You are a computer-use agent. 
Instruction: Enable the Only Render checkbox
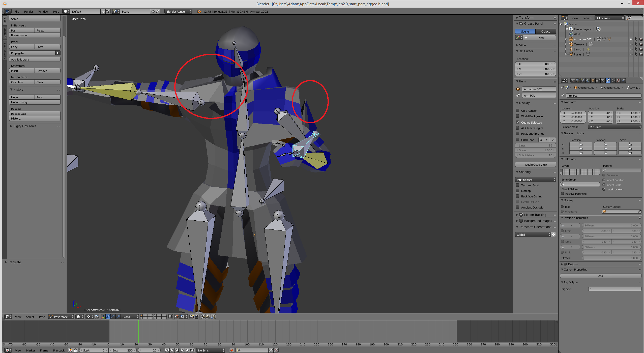coord(517,110)
